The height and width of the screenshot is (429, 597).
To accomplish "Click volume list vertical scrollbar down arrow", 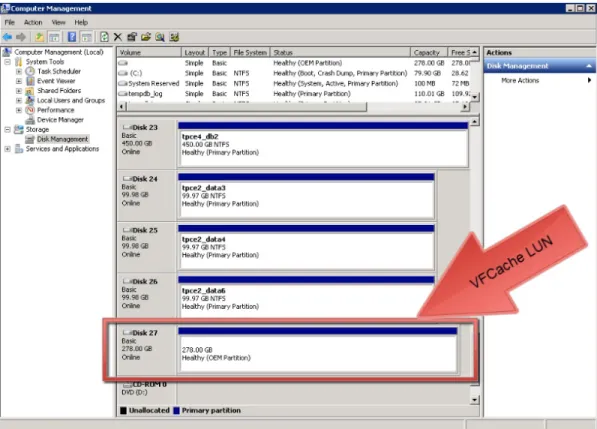I will [x=474, y=97].
